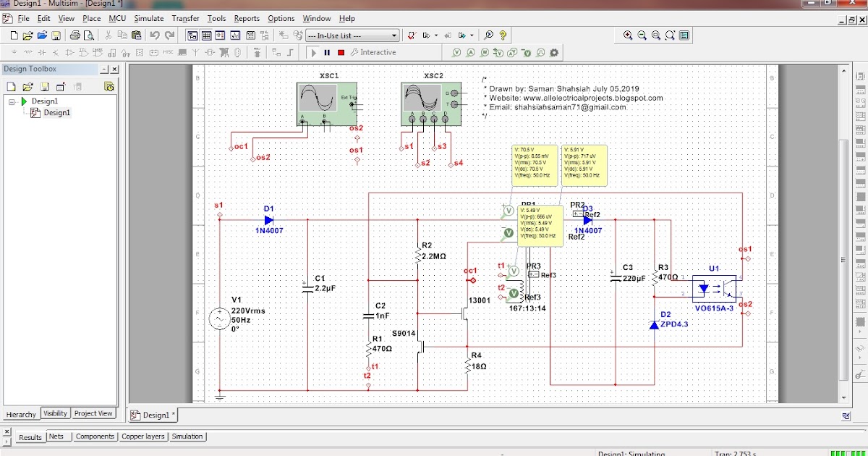Create a new design with the blank page icon
868x456 pixels.
click(14, 35)
